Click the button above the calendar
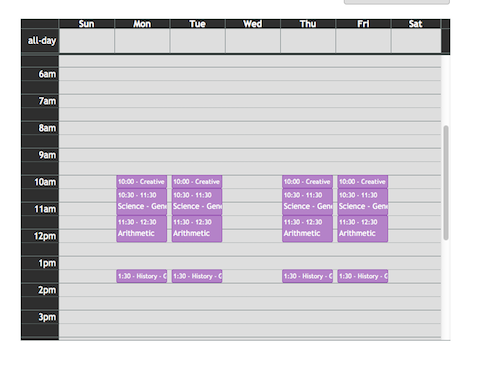 tap(397, 2)
